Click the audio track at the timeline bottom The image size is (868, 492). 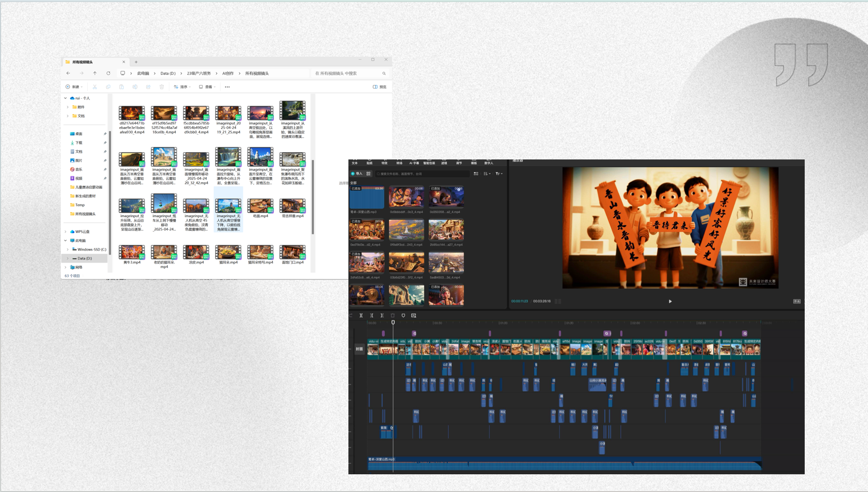[x=565, y=463]
